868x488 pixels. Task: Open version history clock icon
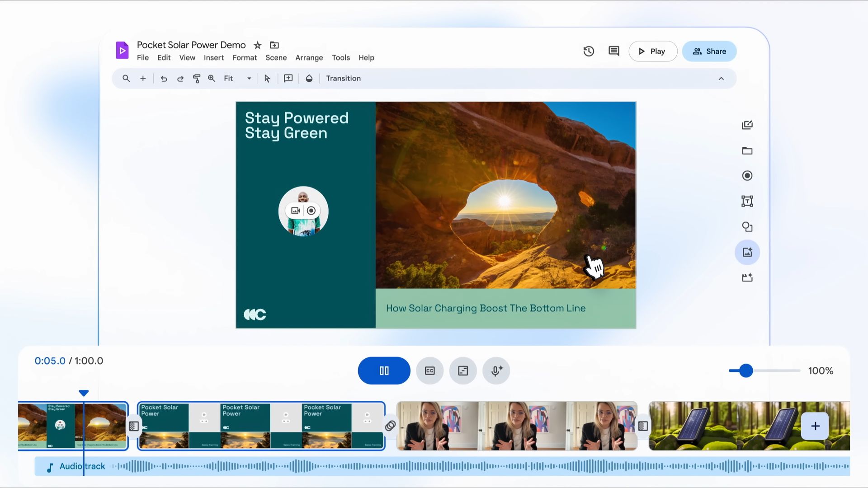click(x=588, y=51)
